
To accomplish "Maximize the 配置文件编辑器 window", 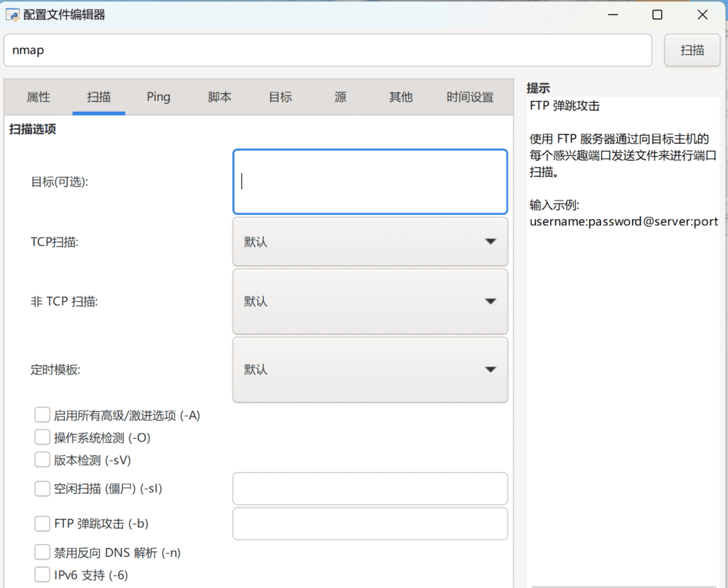I will [657, 15].
